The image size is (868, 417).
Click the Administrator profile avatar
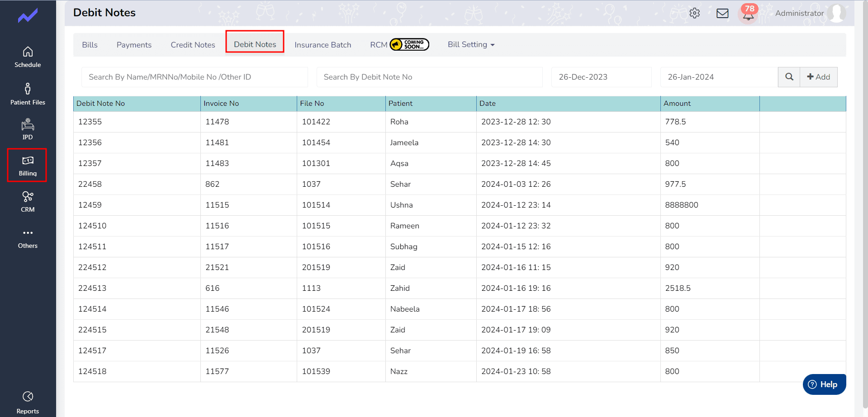tap(837, 13)
